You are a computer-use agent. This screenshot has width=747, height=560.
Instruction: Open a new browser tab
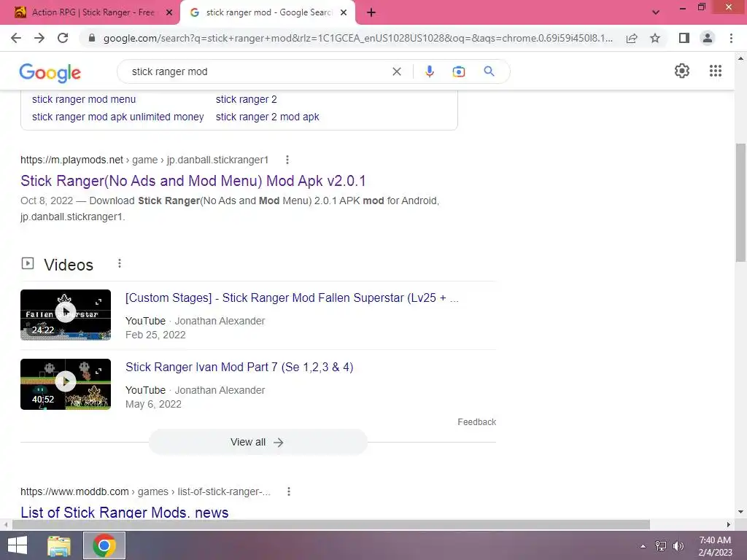tap(371, 13)
